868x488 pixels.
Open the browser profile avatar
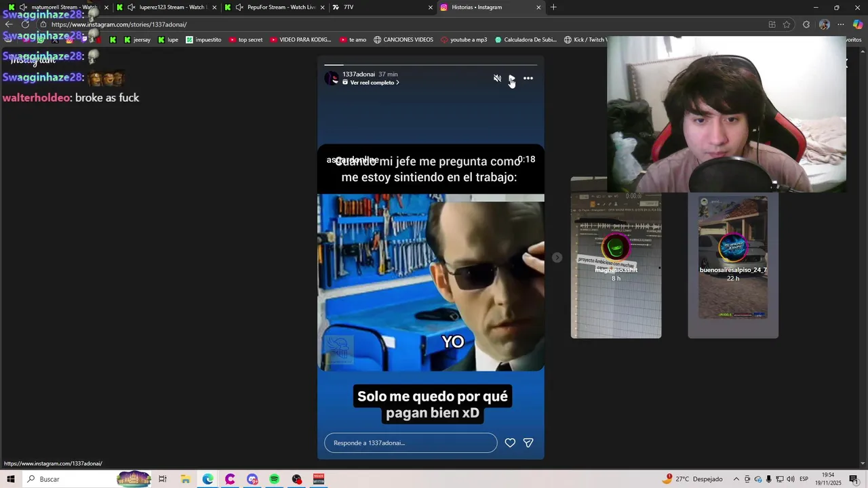click(825, 24)
